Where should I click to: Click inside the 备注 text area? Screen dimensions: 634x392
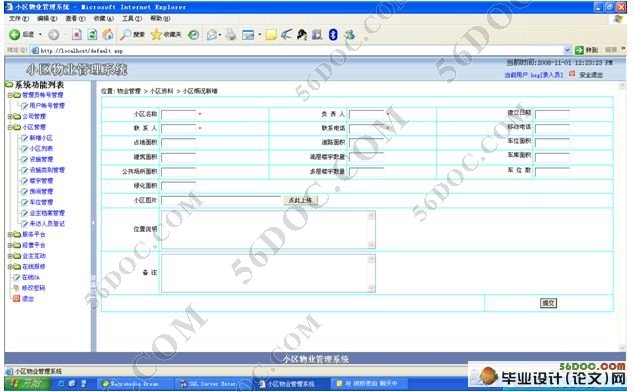point(265,273)
